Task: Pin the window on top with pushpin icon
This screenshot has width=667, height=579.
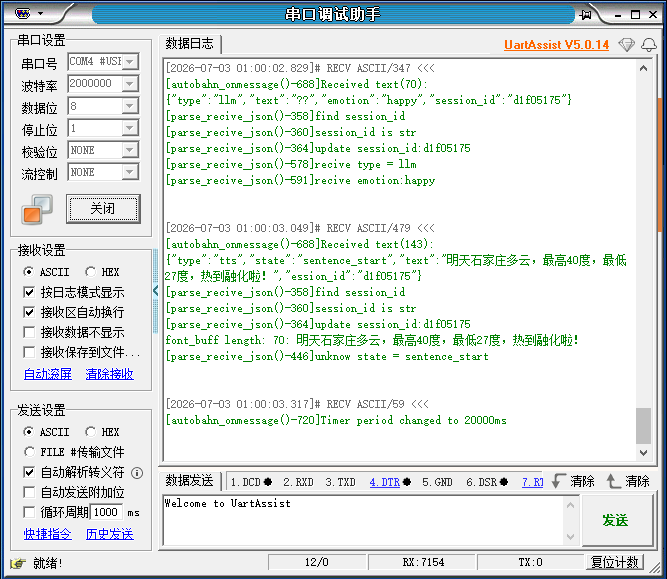Action: tap(586, 15)
